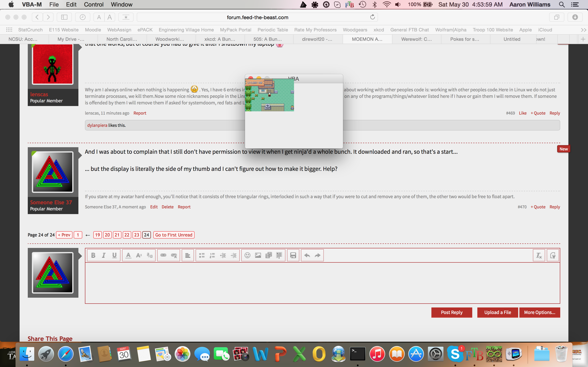Image resolution: width=588 pixels, height=367 pixels.
Task: Toggle underline formatting in reply editor
Action: (115, 255)
